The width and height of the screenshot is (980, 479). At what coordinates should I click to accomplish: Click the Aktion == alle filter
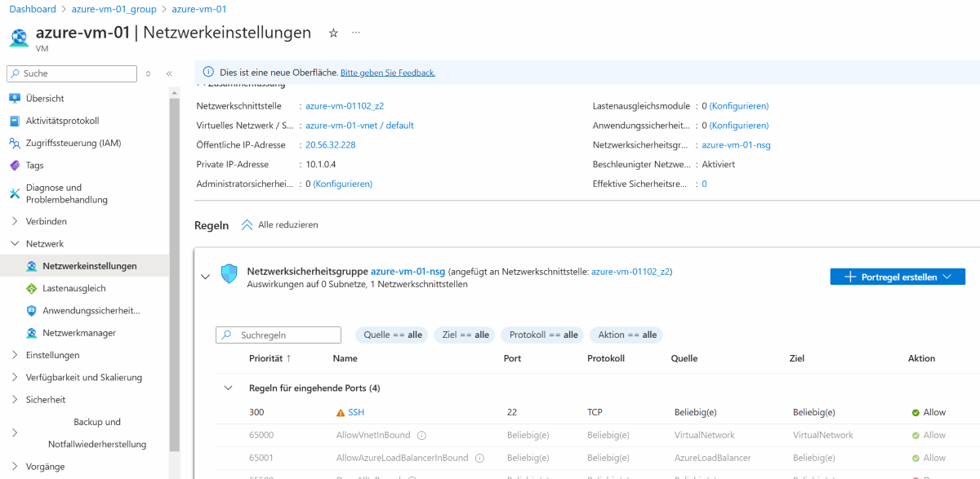pyautogui.click(x=626, y=335)
